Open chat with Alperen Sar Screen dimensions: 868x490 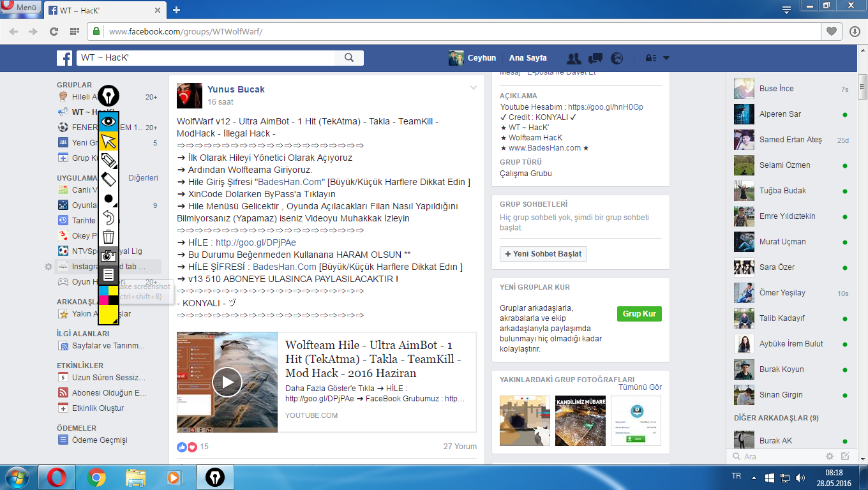click(791, 114)
